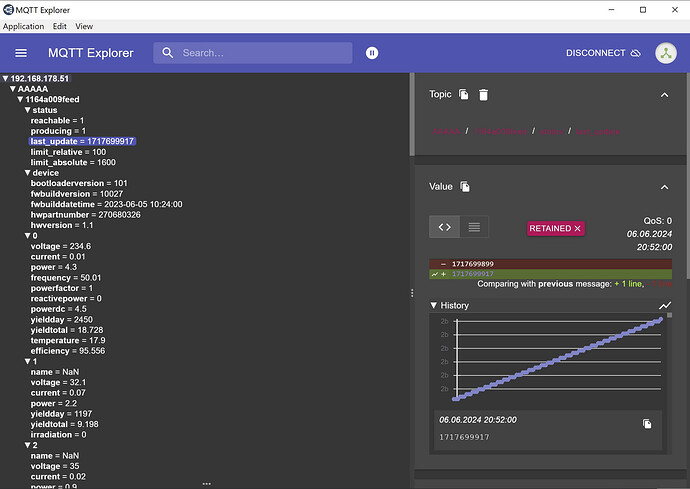Click the last_update breadcrumb in the topic path

point(598,131)
